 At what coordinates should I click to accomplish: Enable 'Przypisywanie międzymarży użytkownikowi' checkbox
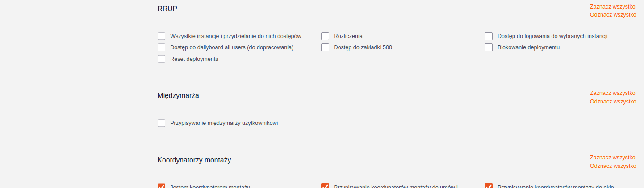(162, 123)
